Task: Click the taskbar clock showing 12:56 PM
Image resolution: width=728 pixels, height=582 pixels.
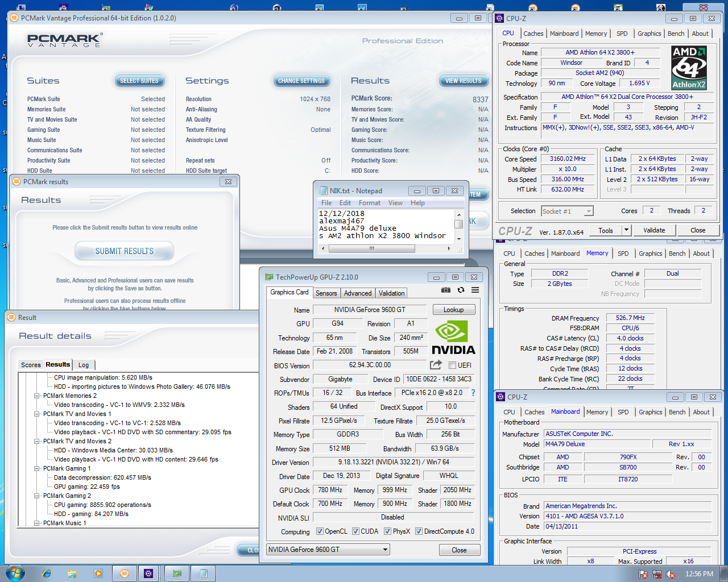Action: [699, 574]
